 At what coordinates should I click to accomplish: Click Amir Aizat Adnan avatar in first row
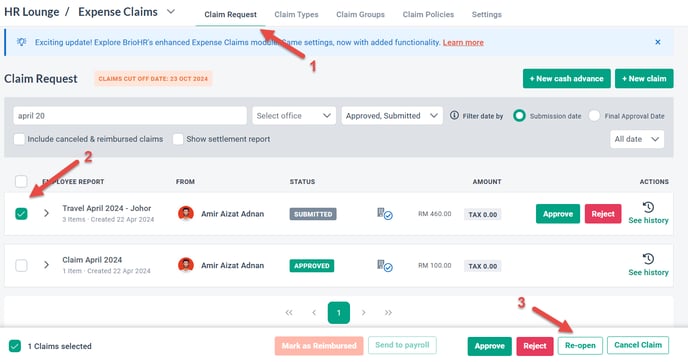click(x=186, y=214)
